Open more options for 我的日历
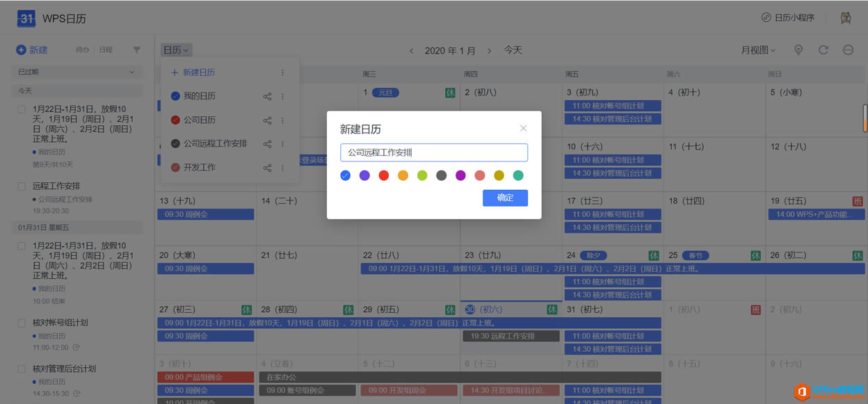The height and width of the screenshot is (404, 868). pyautogui.click(x=282, y=97)
